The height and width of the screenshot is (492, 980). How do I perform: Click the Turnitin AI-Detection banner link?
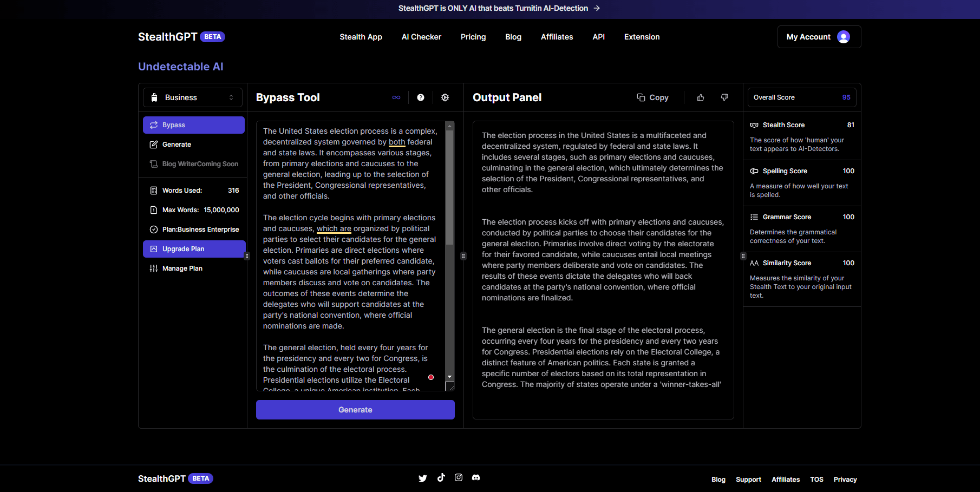tap(499, 8)
